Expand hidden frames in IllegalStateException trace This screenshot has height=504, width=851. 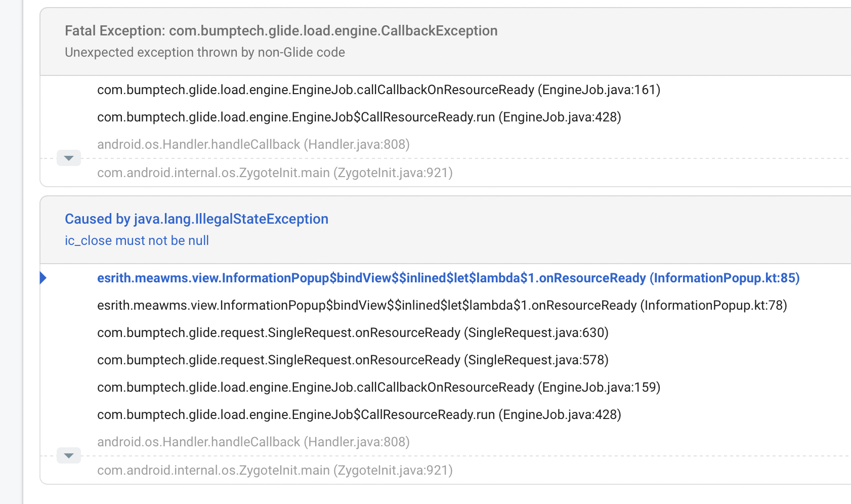coord(69,456)
